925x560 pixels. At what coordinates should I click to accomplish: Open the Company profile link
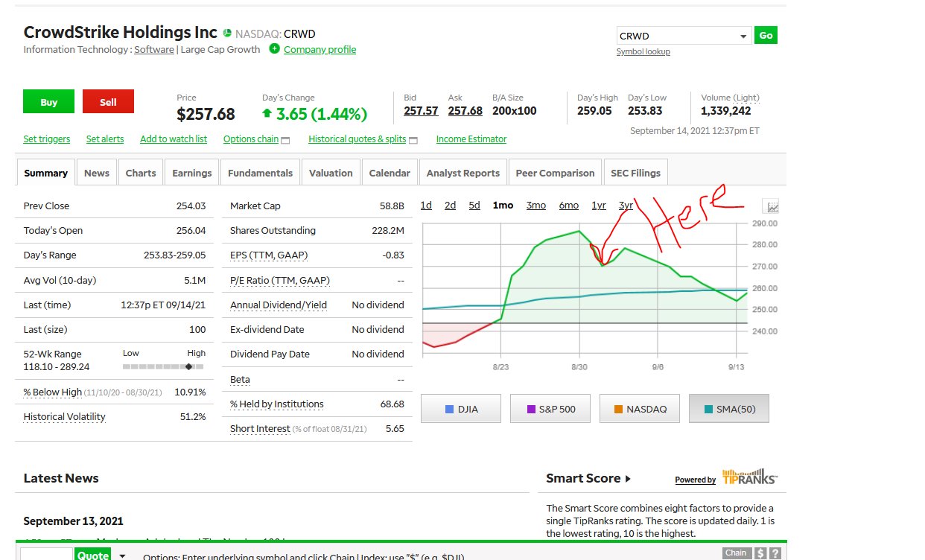(320, 50)
